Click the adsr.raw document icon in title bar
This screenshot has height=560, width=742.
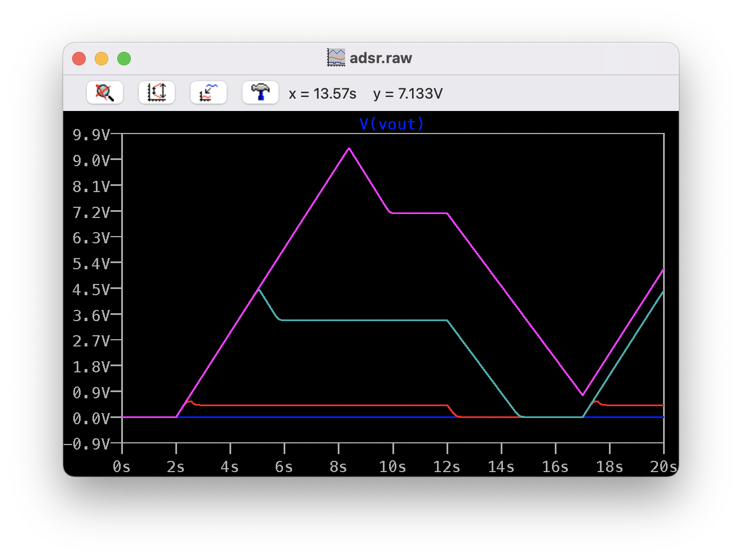click(336, 57)
